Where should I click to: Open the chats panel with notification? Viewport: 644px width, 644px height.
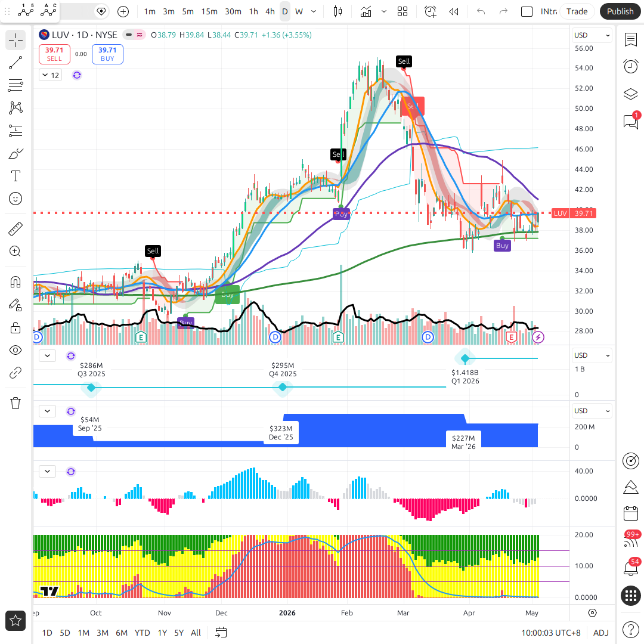[631, 121]
